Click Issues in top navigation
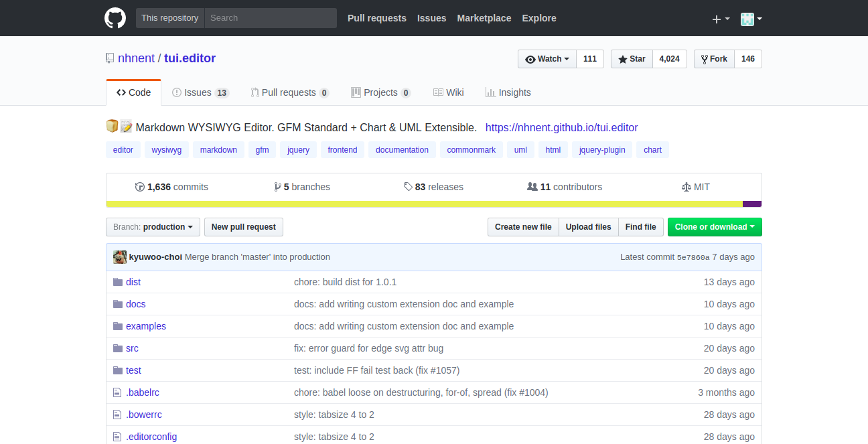The width and height of the screenshot is (868, 444). coord(432,18)
